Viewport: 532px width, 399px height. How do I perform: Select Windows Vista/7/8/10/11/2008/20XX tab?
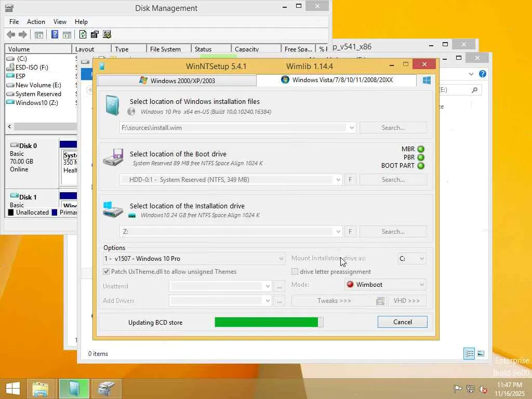point(337,80)
